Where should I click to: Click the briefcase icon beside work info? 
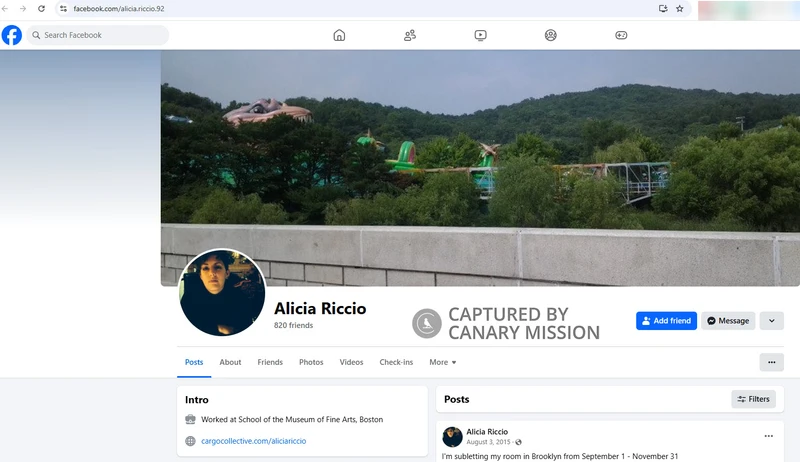click(190, 419)
